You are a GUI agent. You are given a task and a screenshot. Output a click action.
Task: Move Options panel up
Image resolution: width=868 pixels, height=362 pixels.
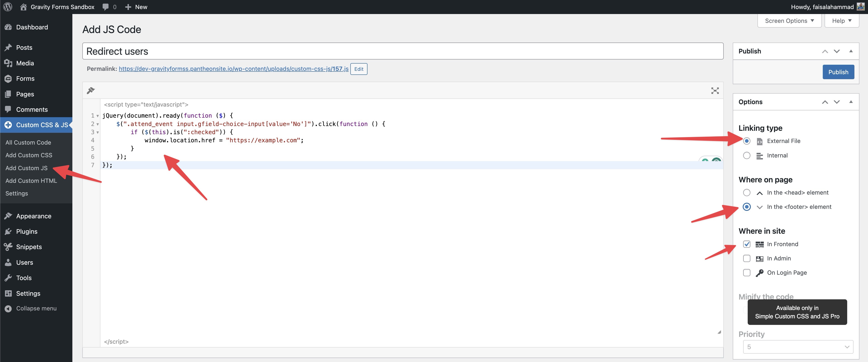pyautogui.click(x=825, y=102)
